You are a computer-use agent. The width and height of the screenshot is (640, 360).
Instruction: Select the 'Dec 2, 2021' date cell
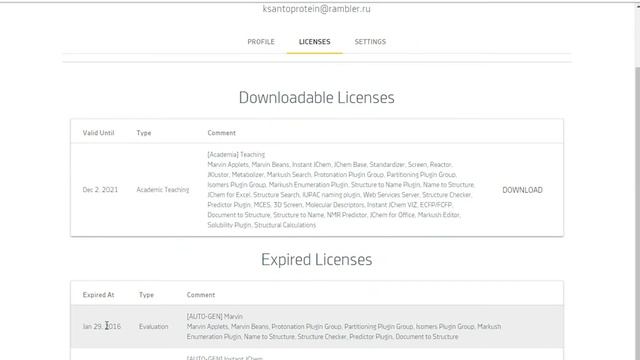click(100, 190)
